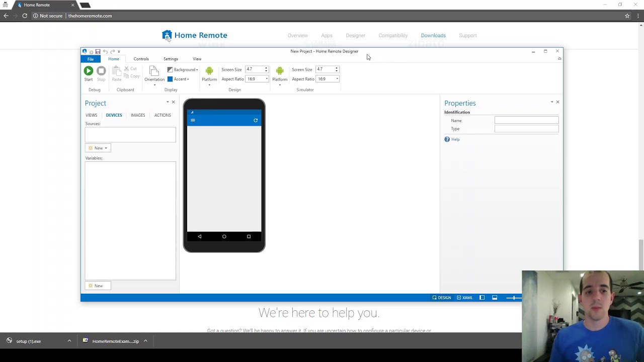Image resolution: width=644 pixels, height=362 pixels.
Task: Click the New button under Variables
Action: (98, 286)
